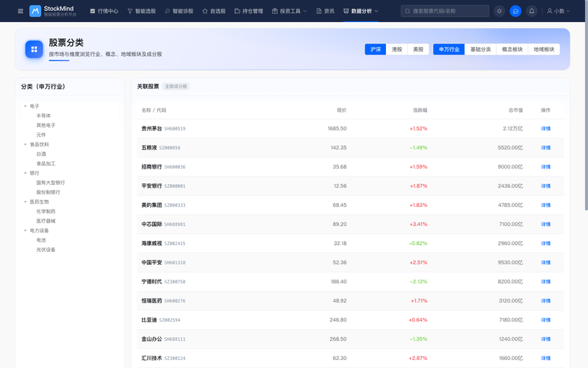The height and width of the screenshot is (368, 588).
Task: Click the 自选股 star icon
Action: (x=205, y=11)
